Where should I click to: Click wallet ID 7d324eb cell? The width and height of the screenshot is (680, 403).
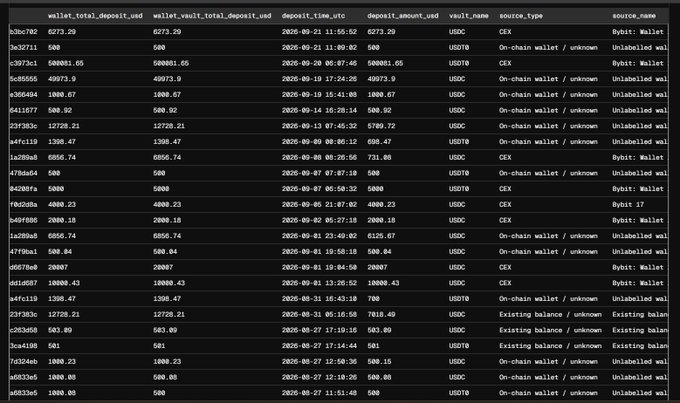click(23, 361)
